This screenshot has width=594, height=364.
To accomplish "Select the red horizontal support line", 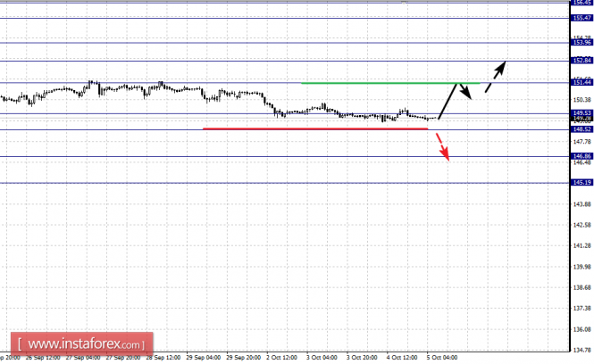I will (x=313, y=128).
